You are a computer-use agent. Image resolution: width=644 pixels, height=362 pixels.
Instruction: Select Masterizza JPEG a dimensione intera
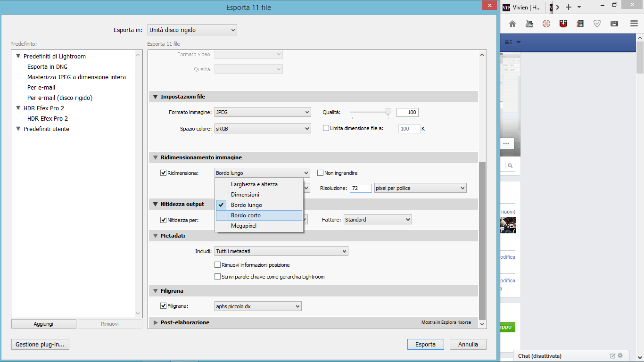76,77
